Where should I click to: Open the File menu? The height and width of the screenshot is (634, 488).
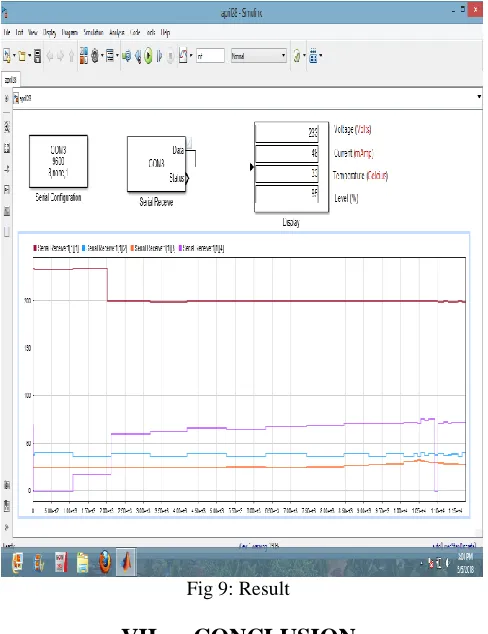pos(6,32)
